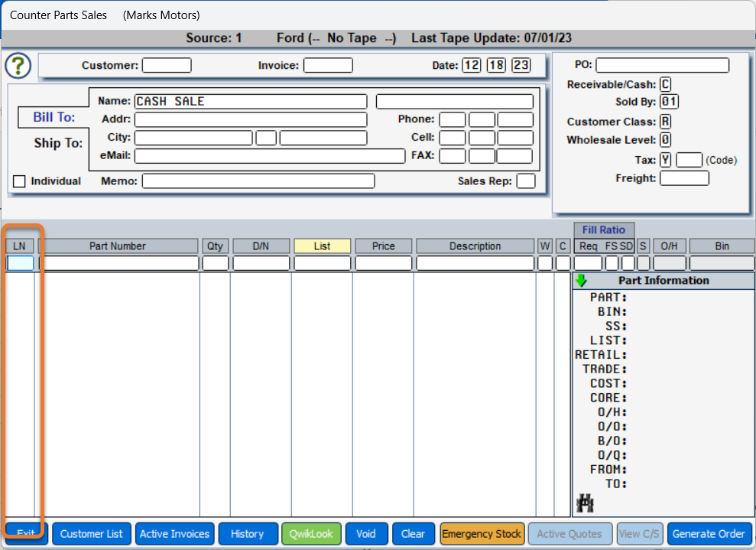Image resolution: width=756 pixels, height=550 pixels.
Task: Click the yellow List column header
Action: tap(322, 246)
